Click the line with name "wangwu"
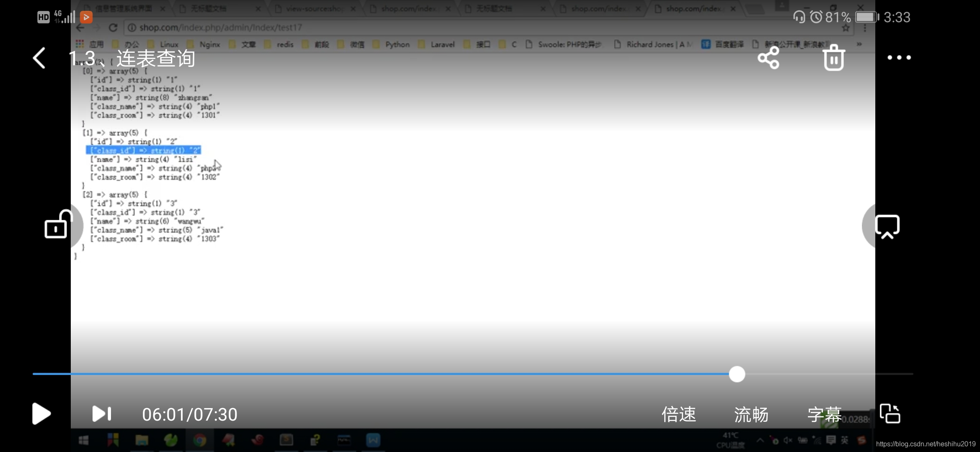 coord(148,221)
